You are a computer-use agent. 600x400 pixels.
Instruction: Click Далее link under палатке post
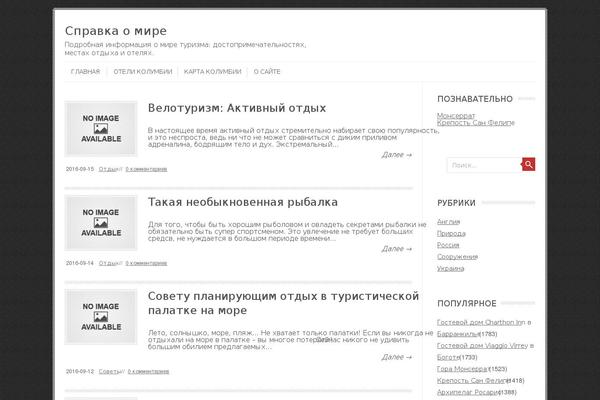point(396,357)
